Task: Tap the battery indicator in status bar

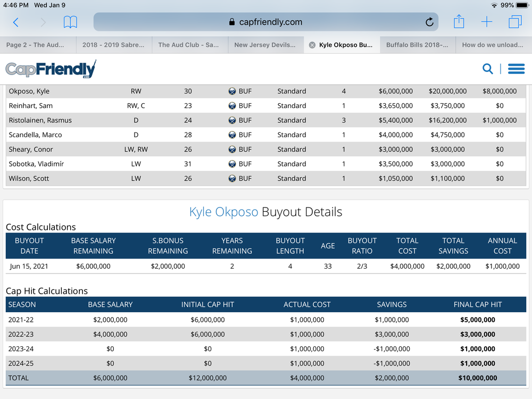Action: pos(522,5)
